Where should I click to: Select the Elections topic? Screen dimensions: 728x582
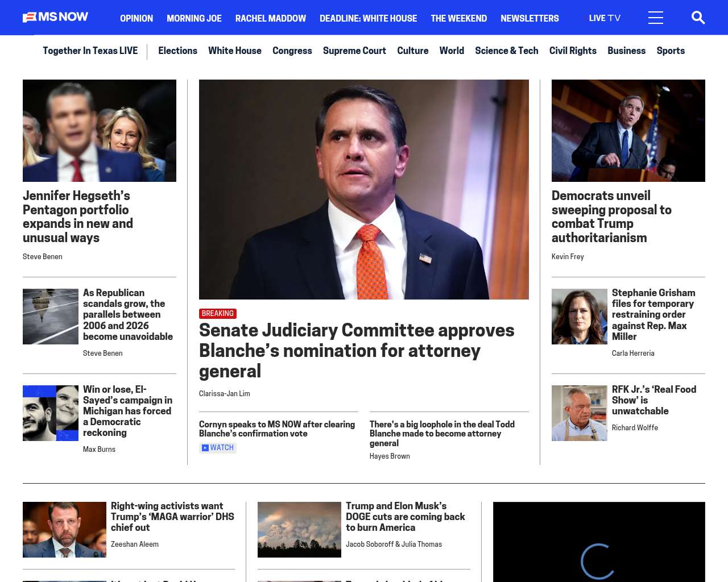[x=177, y=51]
